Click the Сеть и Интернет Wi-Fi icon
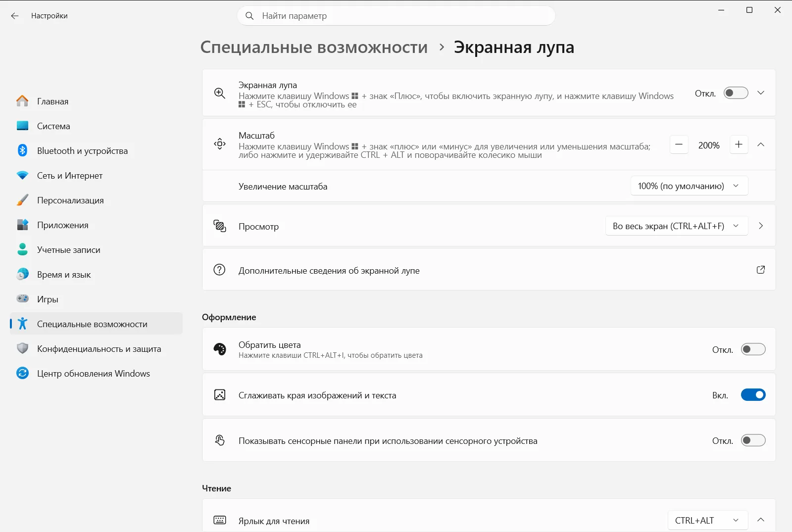This screenshot has height=532, width=792. click(x=22, y=175)
